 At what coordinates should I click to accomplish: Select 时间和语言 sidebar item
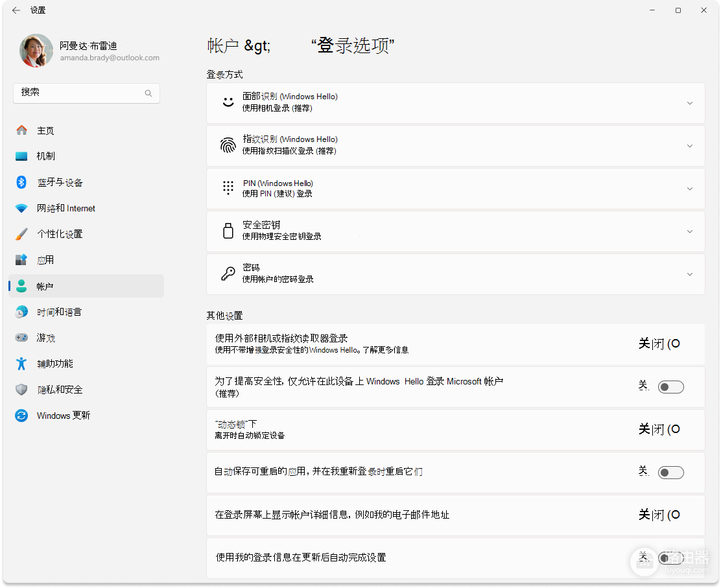tap(86, 312)
